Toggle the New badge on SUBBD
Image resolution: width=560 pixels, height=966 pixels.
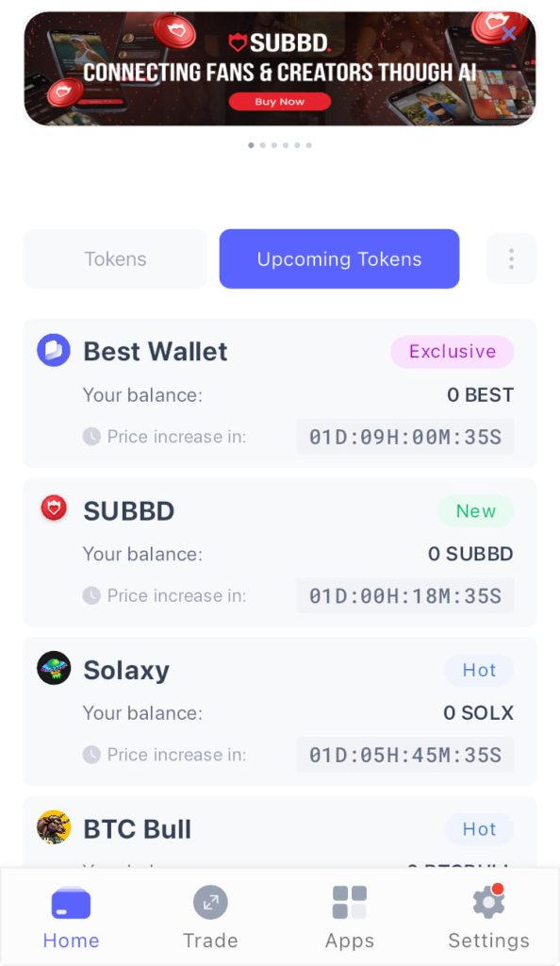(475, 510)
